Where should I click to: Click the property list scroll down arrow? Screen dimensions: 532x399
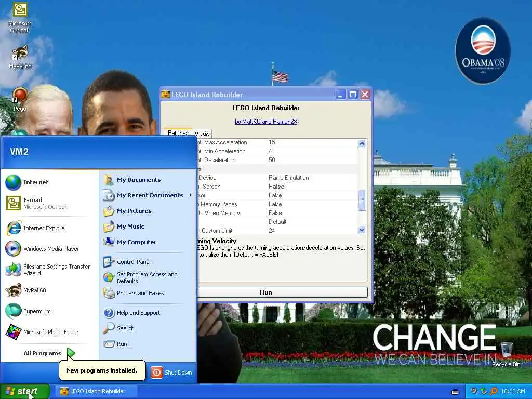362,230
